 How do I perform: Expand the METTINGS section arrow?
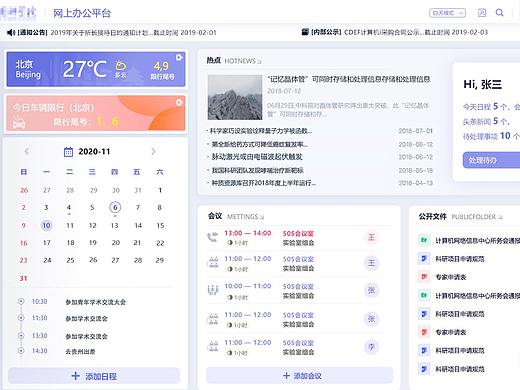[x=262, y=217]
